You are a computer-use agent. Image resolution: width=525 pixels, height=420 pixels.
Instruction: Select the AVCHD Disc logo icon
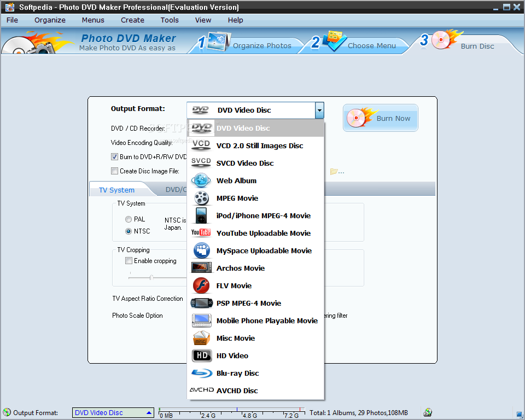(x=202, y=390)
